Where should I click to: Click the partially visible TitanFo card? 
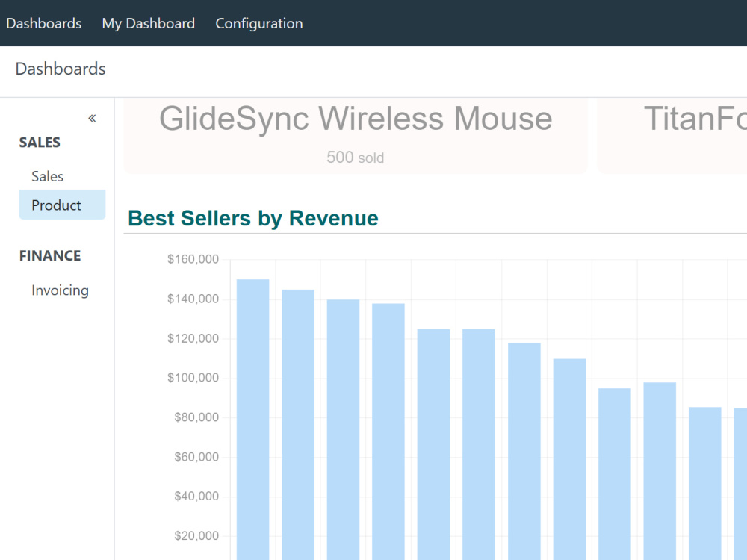point(672,136)
